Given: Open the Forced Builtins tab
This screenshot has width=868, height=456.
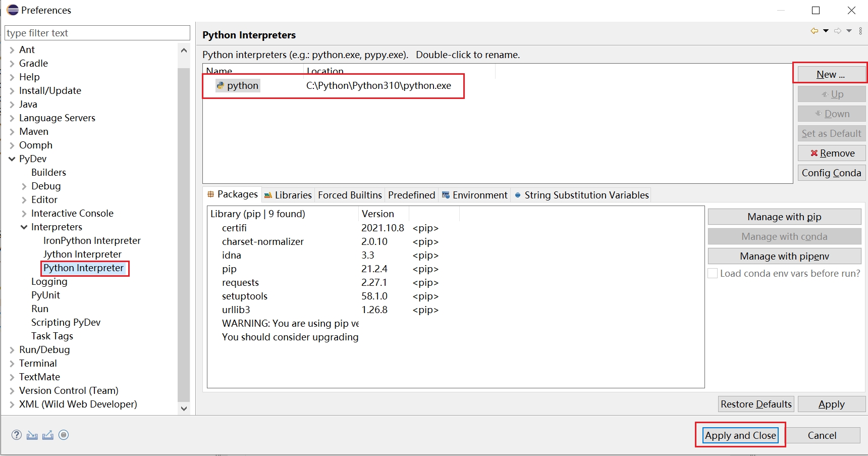Looking at the screenshot, I should pyautogui.click(x=350, y=195).
